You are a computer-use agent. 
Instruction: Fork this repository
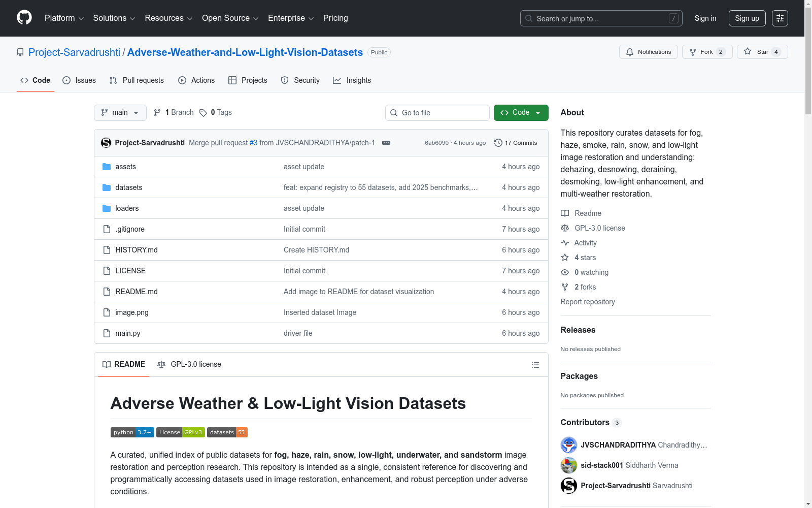707,52
